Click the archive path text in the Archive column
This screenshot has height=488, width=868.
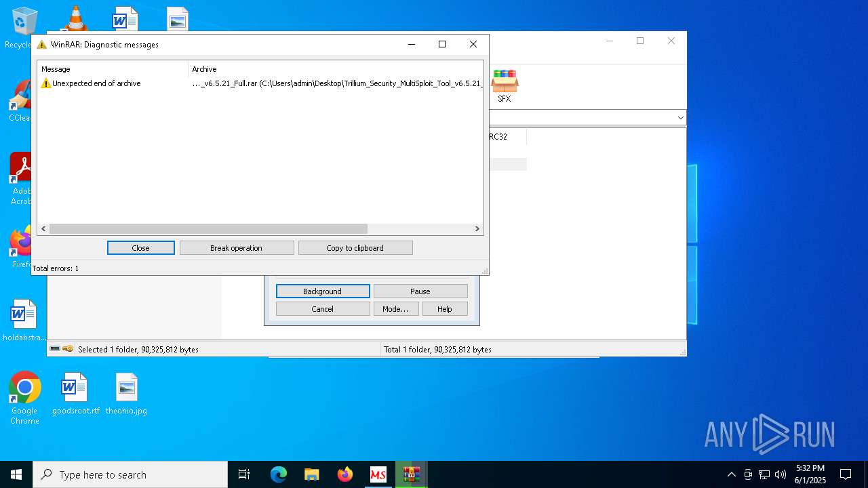[337, 83]
